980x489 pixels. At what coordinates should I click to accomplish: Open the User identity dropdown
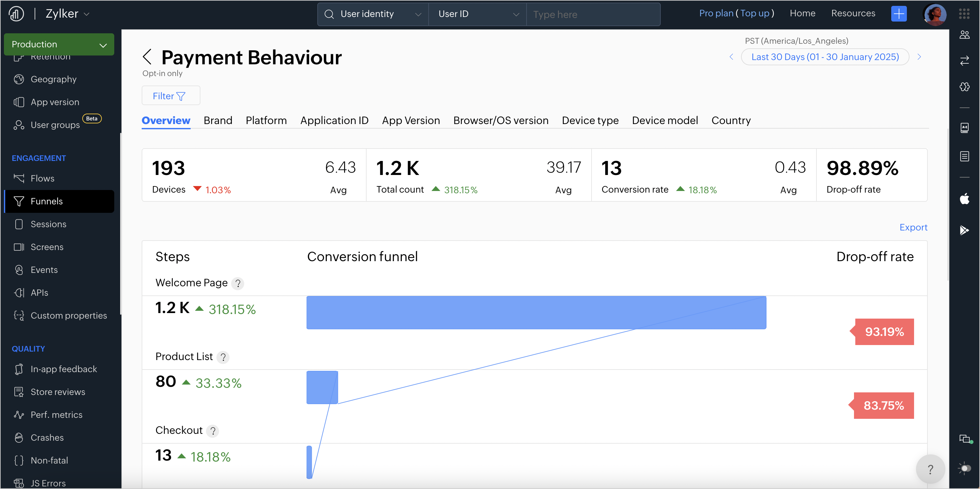373,14
